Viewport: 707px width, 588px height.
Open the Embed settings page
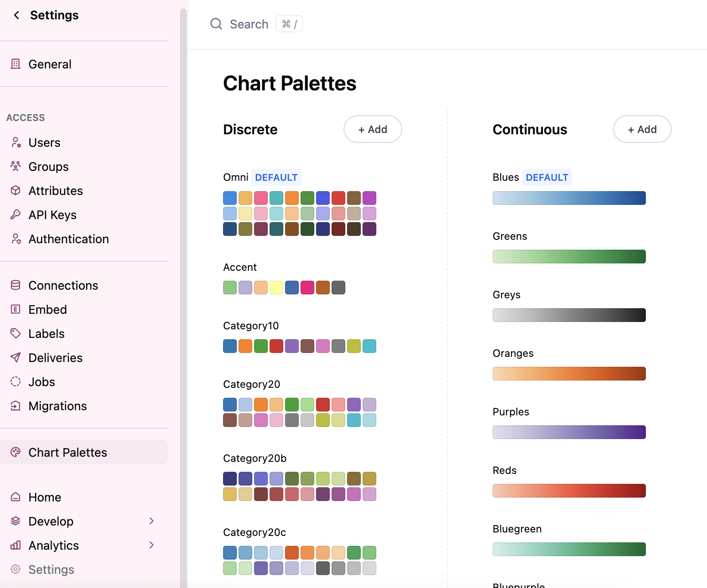pos(47,309)
